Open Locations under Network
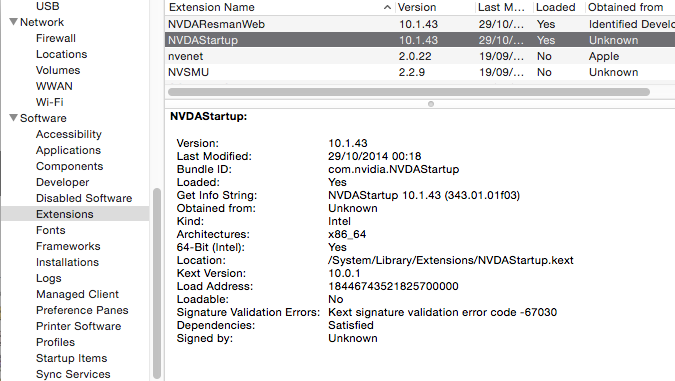Screen dimensions: 675x381 click(62, 54)
